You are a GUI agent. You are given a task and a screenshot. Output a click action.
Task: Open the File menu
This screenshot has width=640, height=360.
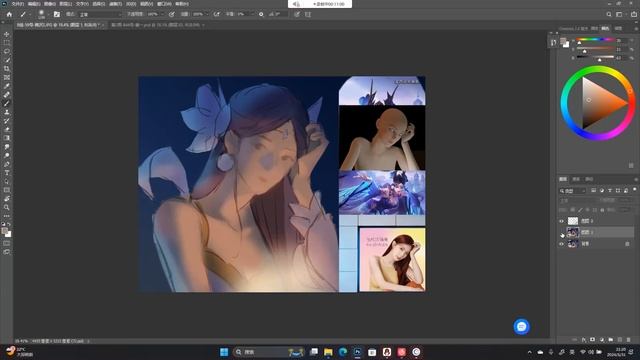[17, 4]
